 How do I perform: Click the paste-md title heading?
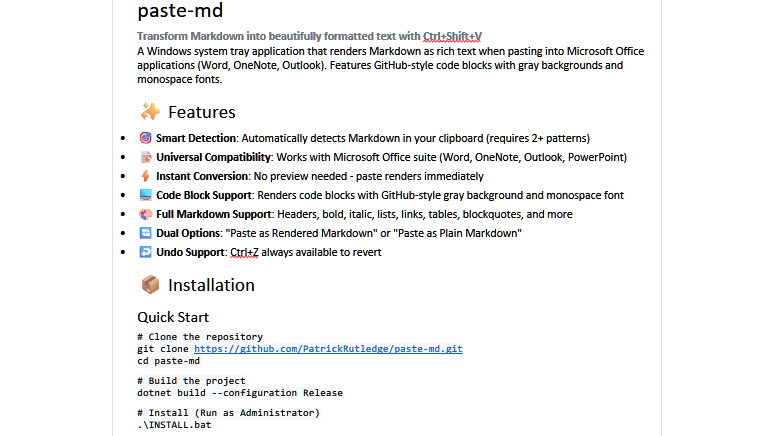180,10
